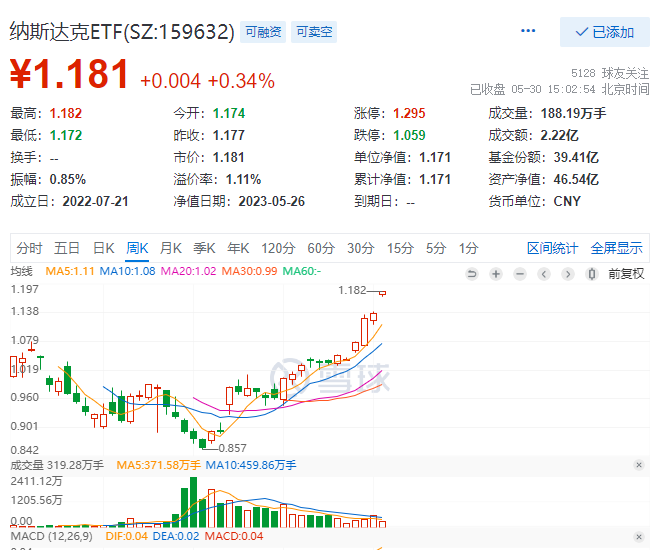
Task: Click the 1.182 high marker on chart
Action: tap(352, 290)
